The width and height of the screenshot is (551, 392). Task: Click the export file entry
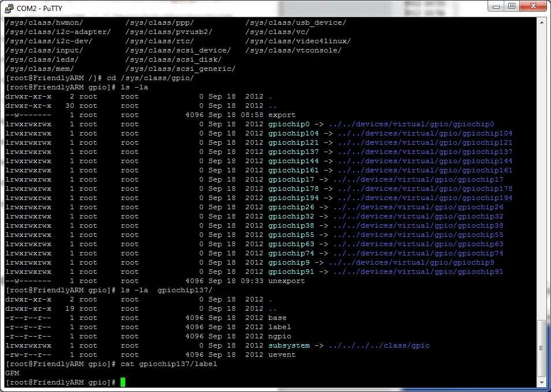tap(283, 114)
